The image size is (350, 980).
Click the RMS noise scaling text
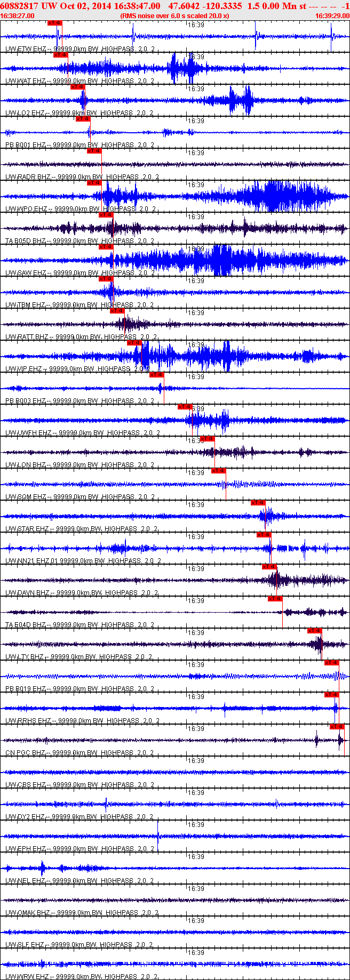[x=175, y=16]
